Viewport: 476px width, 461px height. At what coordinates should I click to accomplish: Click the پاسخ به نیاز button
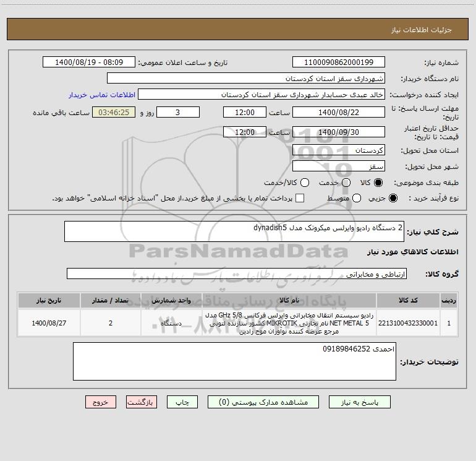[x=359, y=402]
